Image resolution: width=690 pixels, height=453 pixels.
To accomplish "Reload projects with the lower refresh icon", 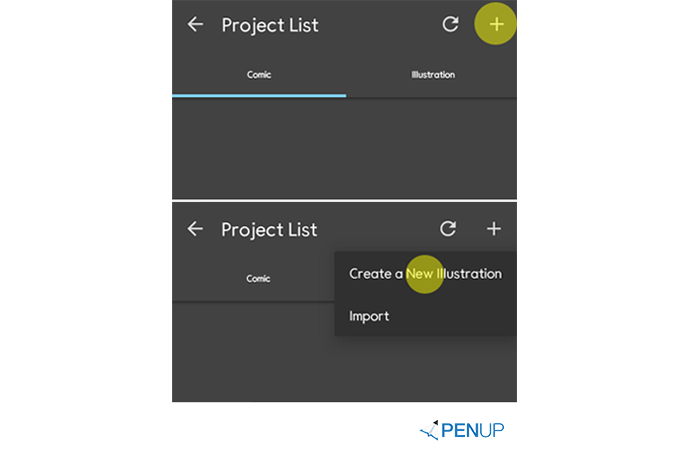I will pyautogui.click(x=448, y=228).
